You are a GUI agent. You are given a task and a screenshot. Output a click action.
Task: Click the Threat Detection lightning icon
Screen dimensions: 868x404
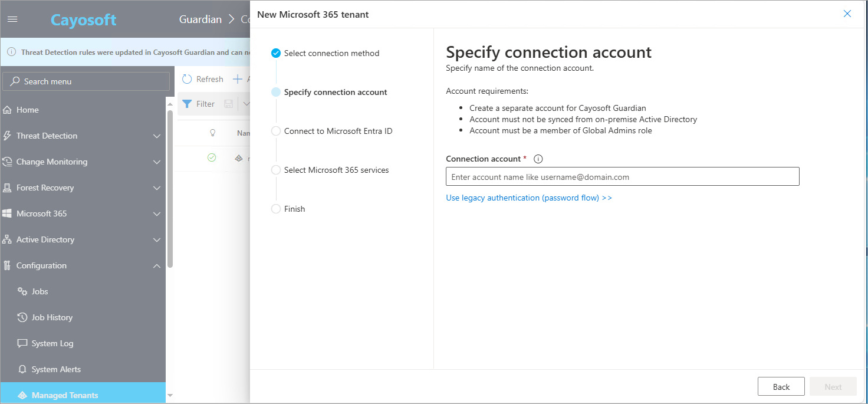tap(7, 136)
